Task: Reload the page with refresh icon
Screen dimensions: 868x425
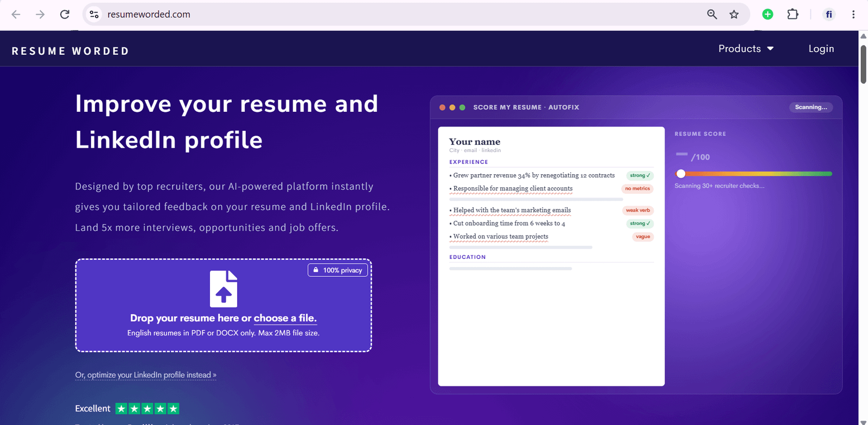Action: (65, 15)
